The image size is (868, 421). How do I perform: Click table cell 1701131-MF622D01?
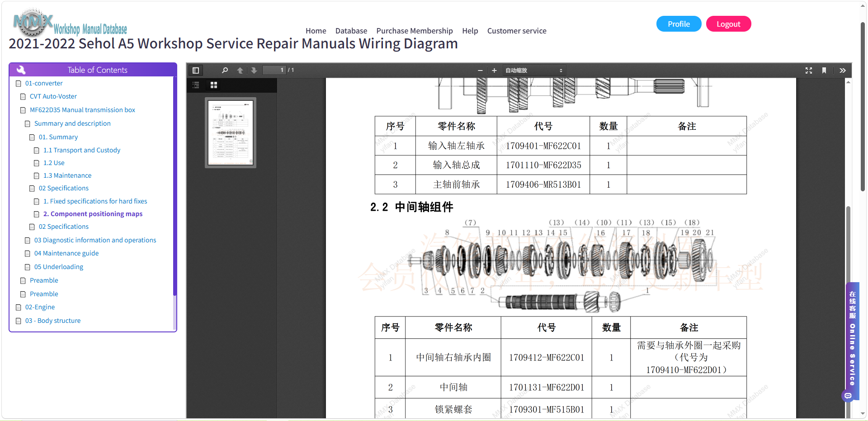(x=546, y=388)
